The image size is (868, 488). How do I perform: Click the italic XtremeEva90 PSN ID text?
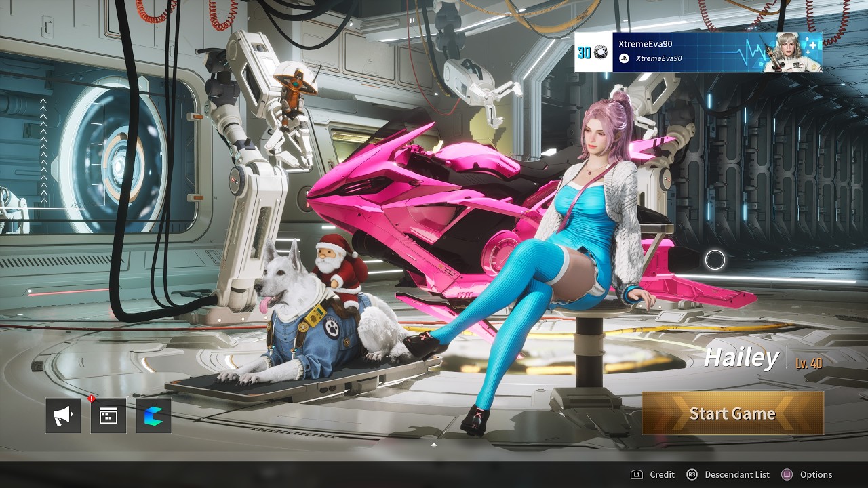click(x=659, y=58)
